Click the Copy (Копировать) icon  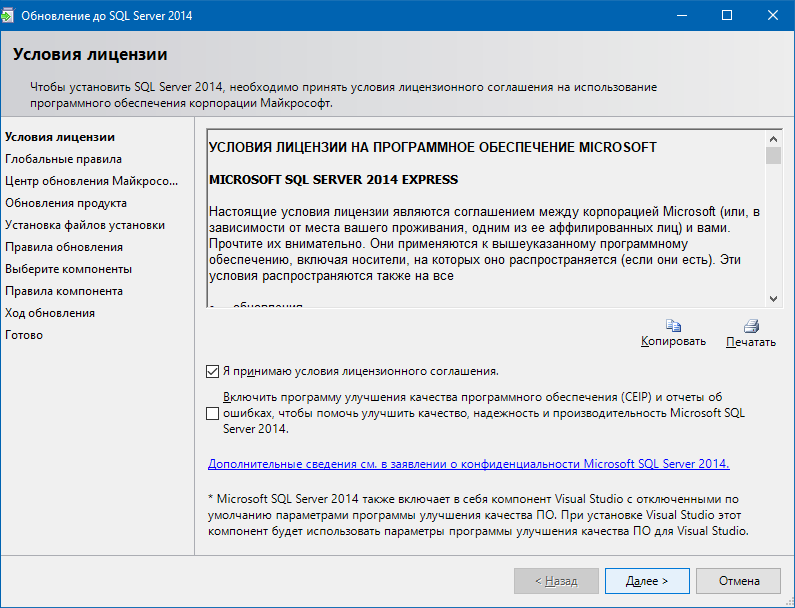[x=673, y=325]
